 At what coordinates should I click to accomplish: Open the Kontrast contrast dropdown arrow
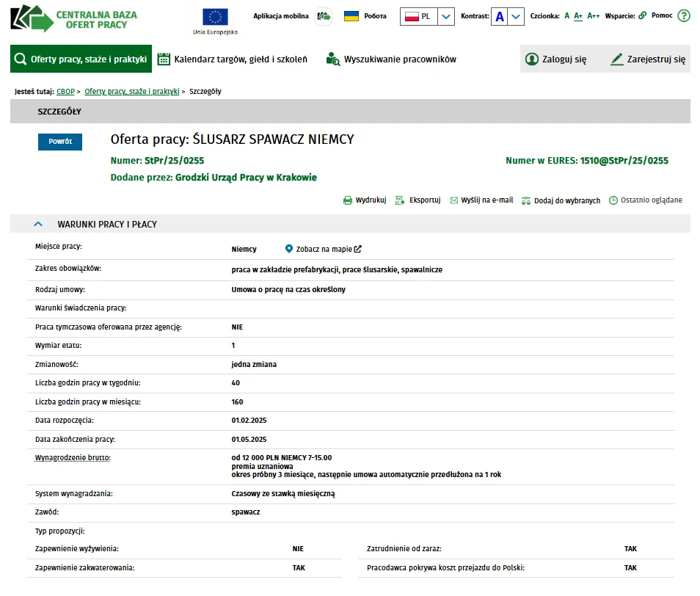[x=516, y=16]
